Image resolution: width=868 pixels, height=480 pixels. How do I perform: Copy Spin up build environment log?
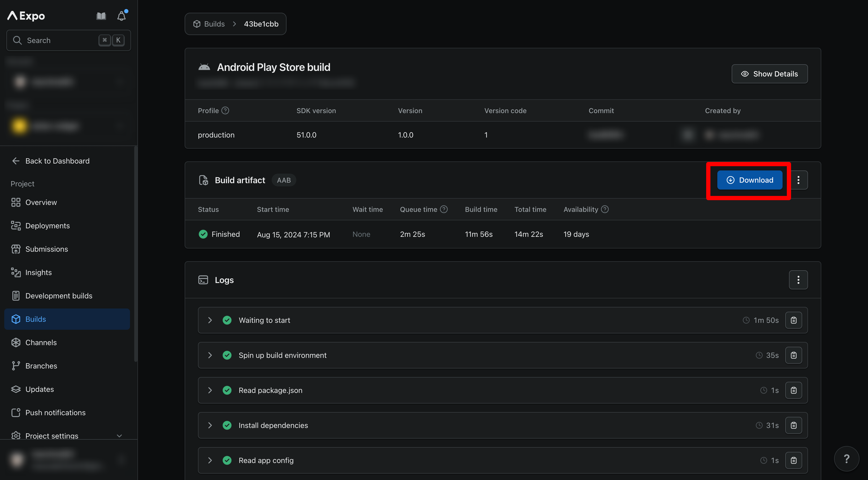tap(793, 355)
